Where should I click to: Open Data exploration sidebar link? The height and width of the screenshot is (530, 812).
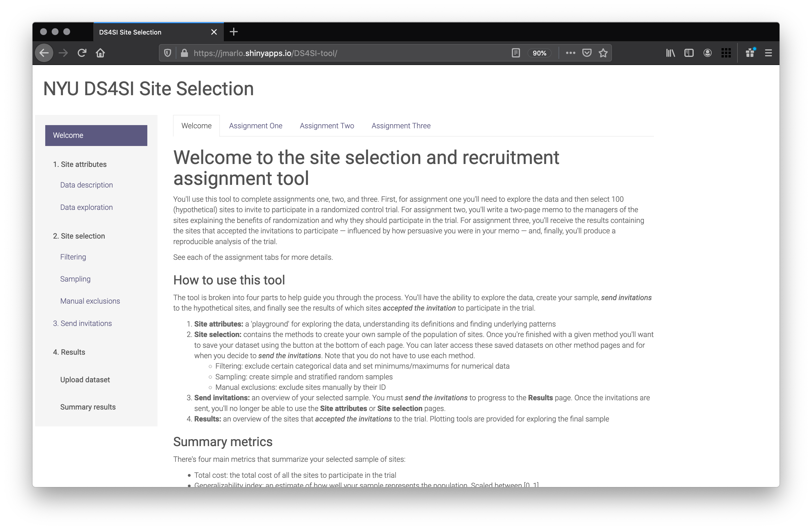[87, 207]
